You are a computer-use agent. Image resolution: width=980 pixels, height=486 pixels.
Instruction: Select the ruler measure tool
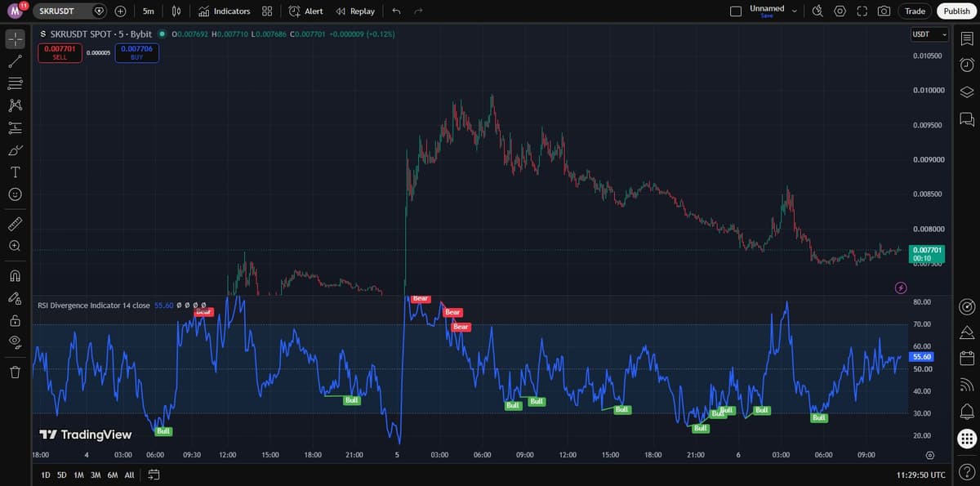coord(15,223)
